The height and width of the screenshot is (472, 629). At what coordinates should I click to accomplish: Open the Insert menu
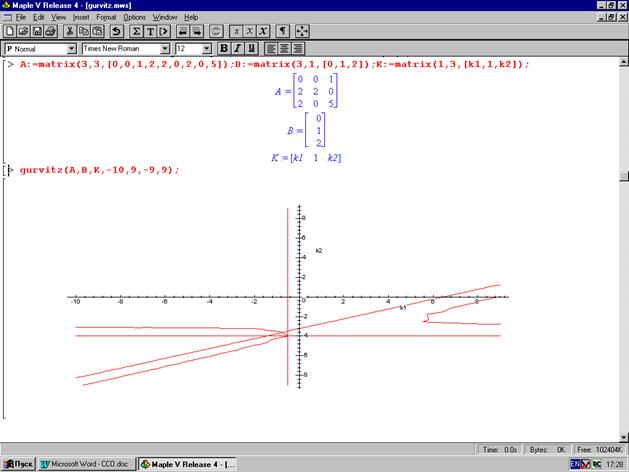[80, 17]
